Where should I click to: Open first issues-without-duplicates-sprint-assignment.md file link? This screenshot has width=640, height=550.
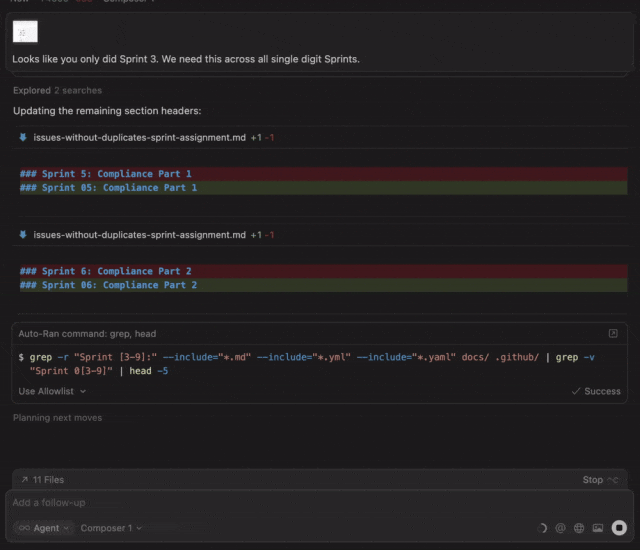pos(139,137)
